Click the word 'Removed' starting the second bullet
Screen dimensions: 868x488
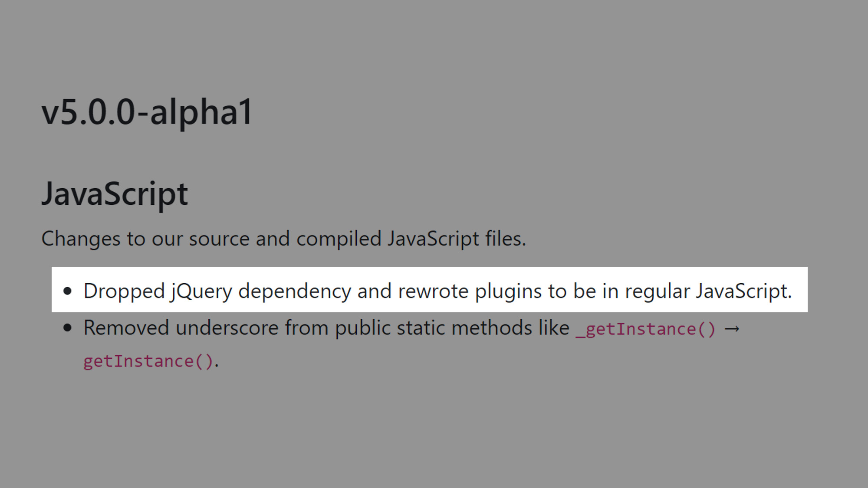coord(126,328)
